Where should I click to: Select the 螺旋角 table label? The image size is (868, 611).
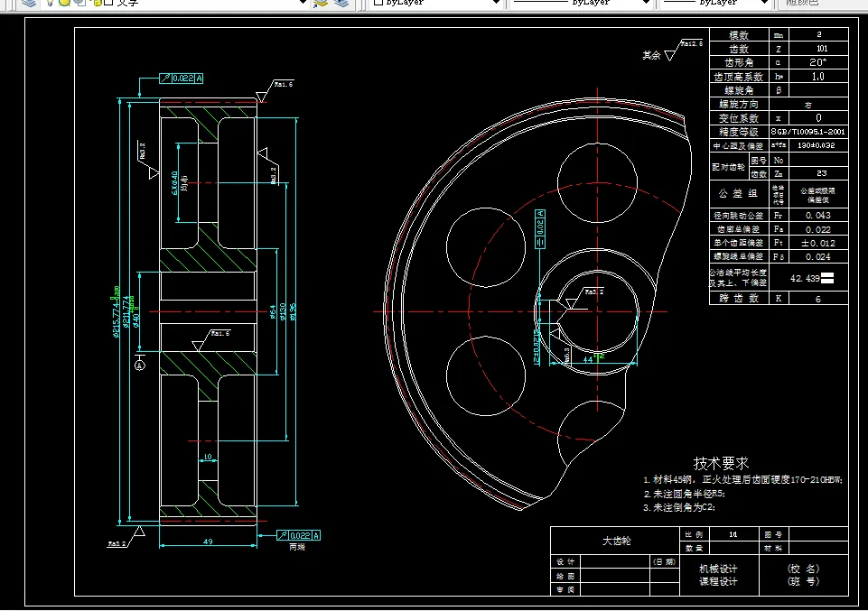739,90
